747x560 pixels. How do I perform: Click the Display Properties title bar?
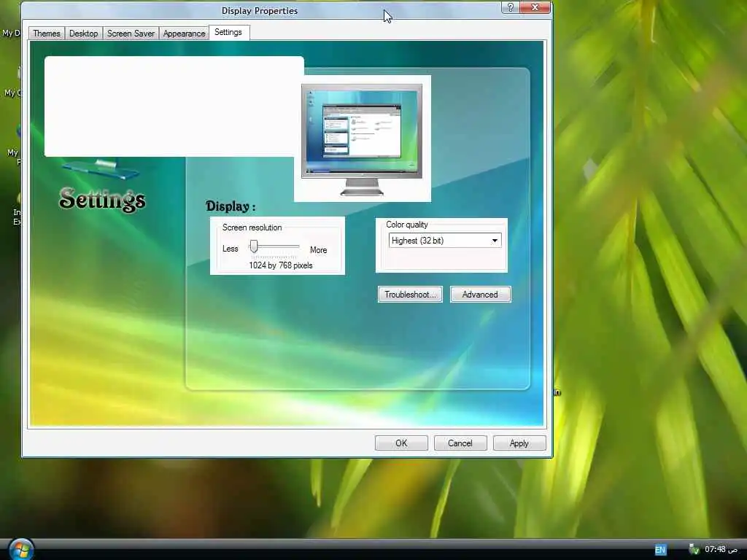click(x=260, y=10)
